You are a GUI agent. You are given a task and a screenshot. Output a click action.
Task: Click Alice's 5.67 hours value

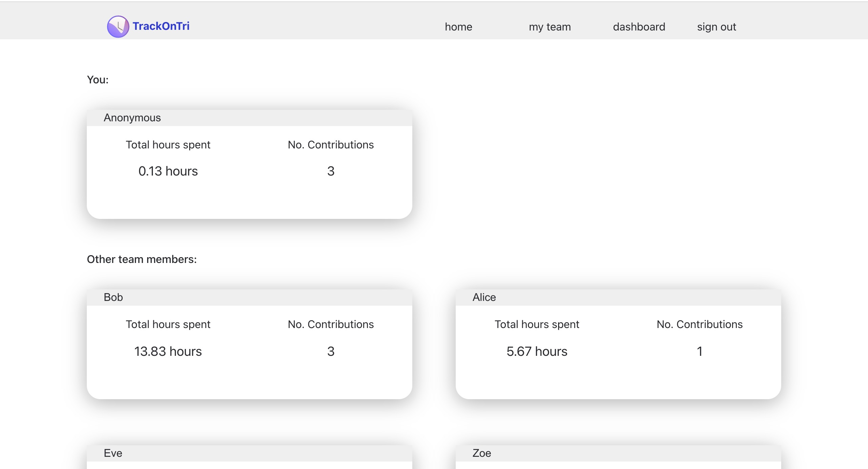(x=537, y=351)
